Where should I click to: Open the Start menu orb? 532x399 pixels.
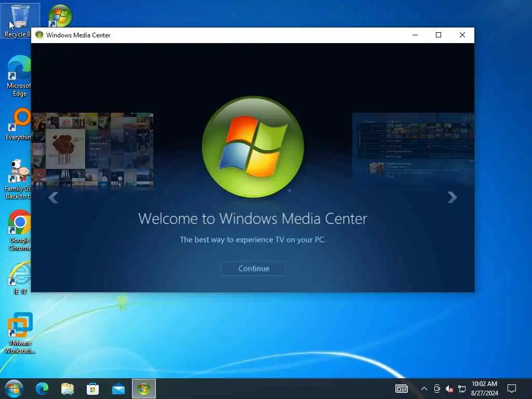[14, 389]
